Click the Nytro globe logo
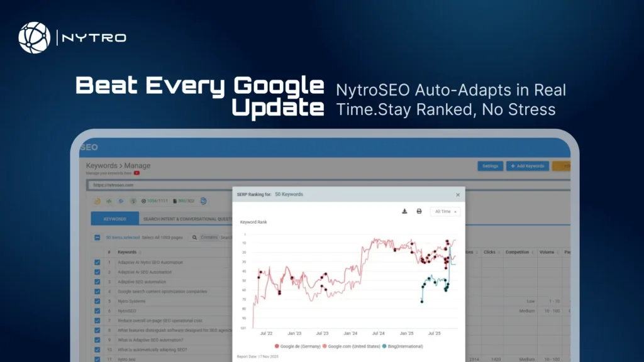This screenshot has height=362, width=644. click(x=35, y=38)
